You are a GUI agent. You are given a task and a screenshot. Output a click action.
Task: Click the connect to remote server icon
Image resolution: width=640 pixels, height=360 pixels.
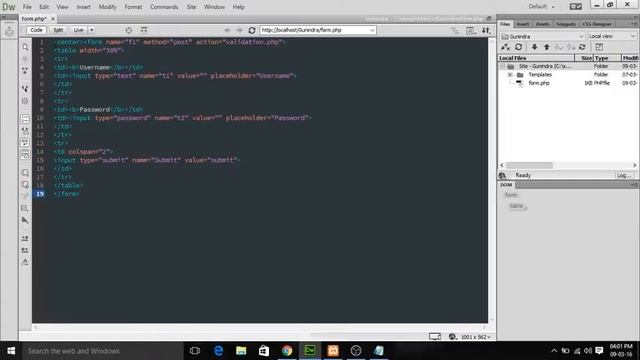pos(505,47)
